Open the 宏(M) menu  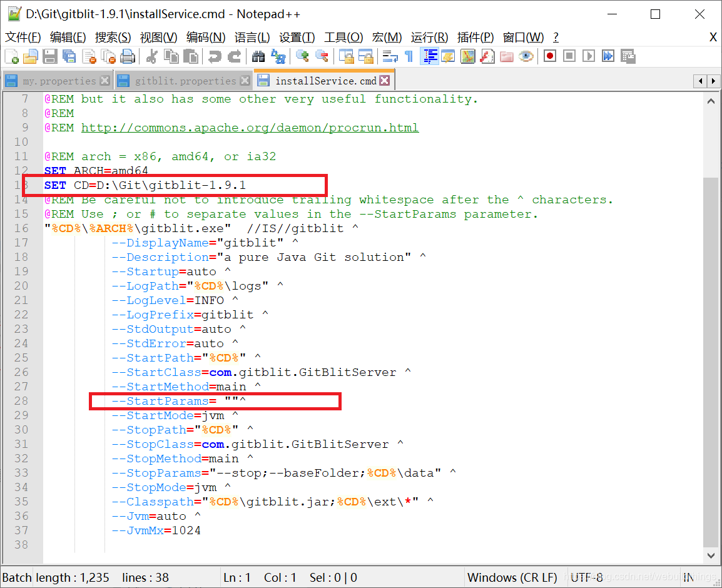[x=387, y=38]
